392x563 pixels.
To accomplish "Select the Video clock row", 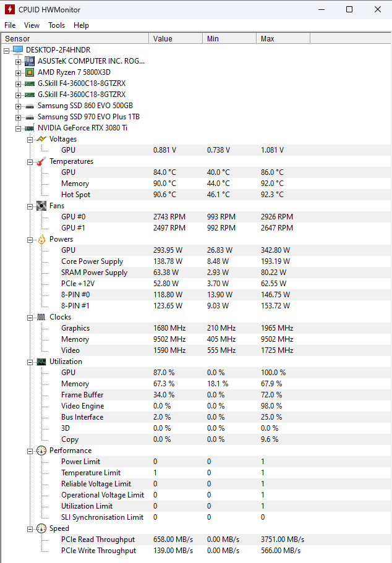I will pos(226,350).
